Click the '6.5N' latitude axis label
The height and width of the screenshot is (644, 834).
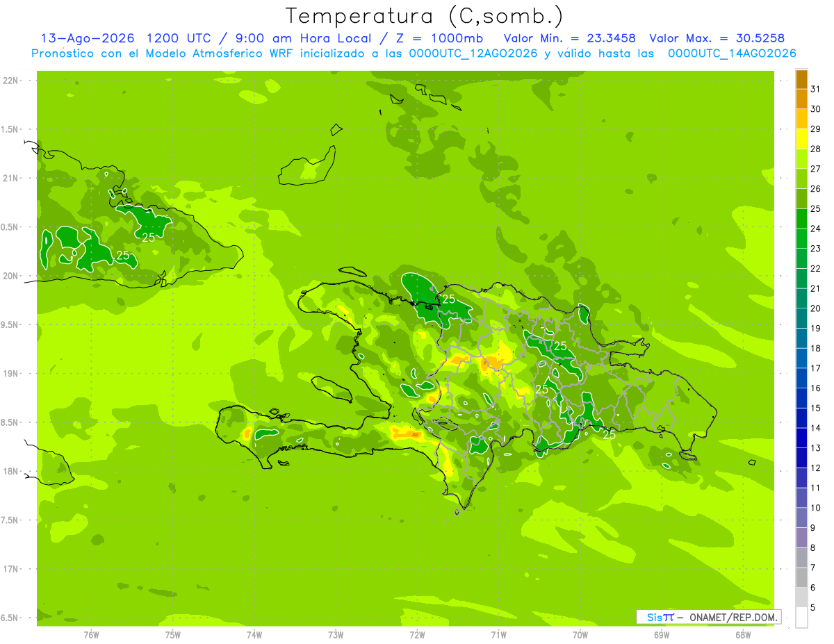point(10,618)
